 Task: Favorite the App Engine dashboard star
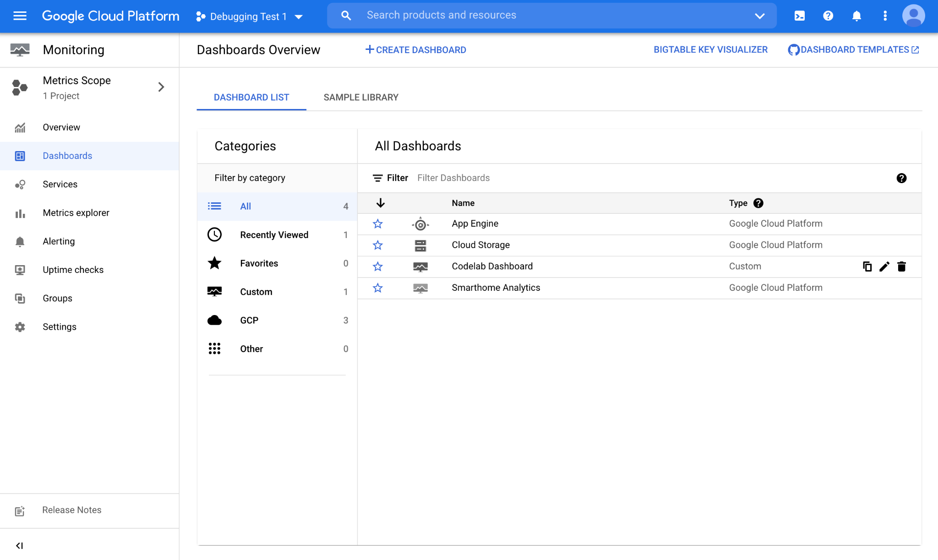(x=377, y=224)
